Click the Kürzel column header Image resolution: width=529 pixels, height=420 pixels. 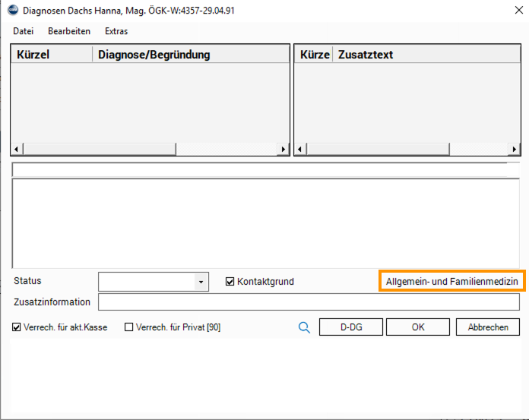click(x=51, y=55)
